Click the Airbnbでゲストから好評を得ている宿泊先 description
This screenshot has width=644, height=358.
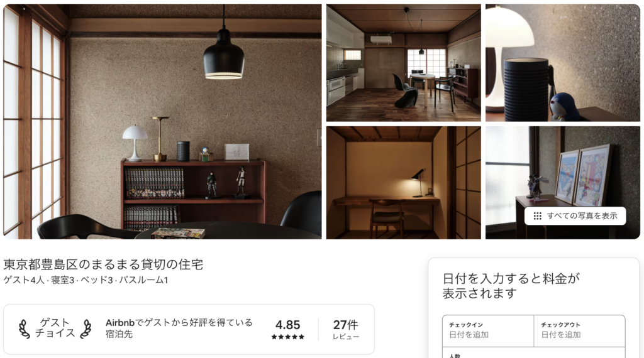click(179, 328)
